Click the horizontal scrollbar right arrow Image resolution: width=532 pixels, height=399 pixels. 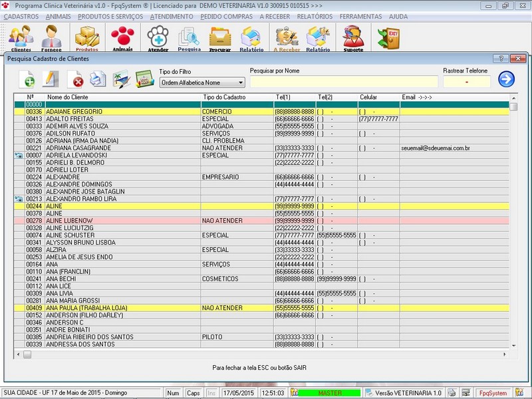pos(505,354)
